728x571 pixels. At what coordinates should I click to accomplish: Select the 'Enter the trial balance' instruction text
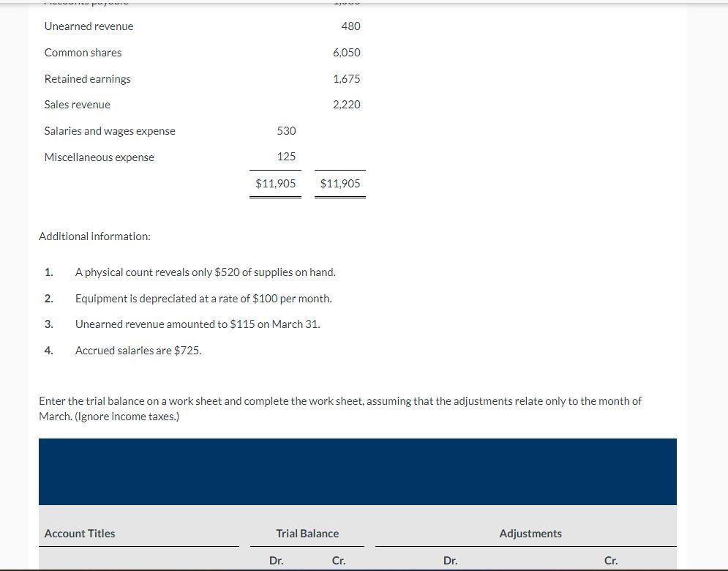(x=340, y=408)
